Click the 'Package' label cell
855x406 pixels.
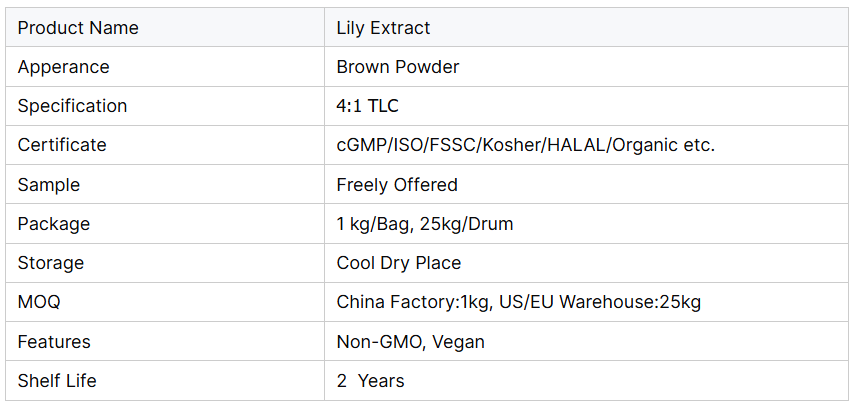pos(53,224)
